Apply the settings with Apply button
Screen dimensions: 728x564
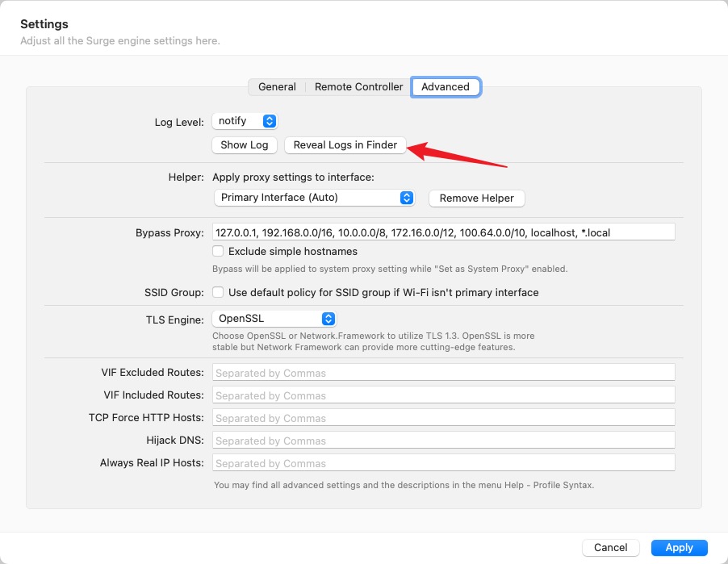click(680, 547)
